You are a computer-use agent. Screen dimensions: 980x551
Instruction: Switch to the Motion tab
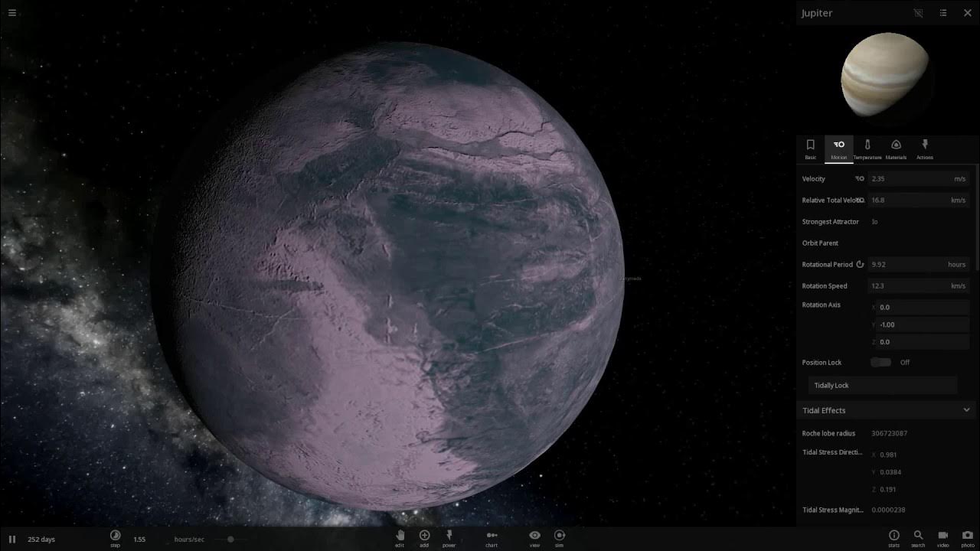click(x=838, y=148)
